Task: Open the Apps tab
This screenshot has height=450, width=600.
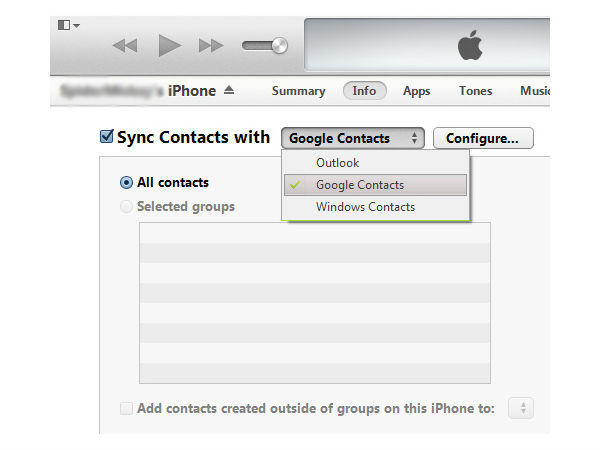Action: tap(416, 91)
